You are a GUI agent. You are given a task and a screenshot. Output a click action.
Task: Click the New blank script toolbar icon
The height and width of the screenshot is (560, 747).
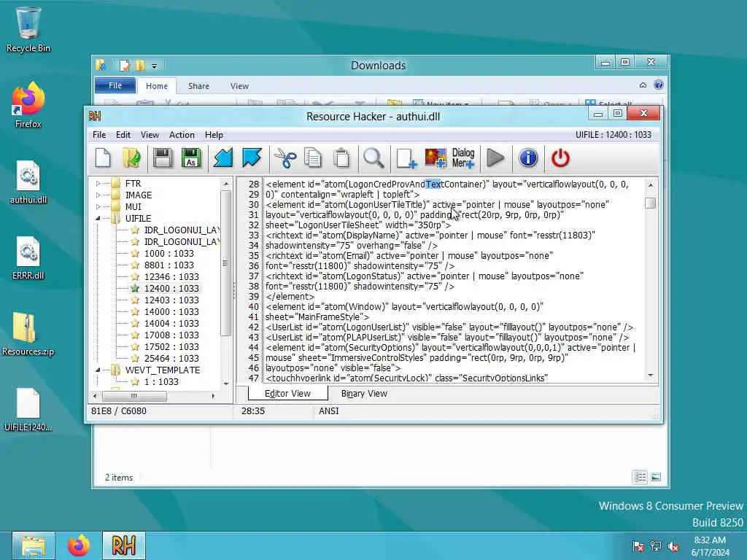(x=103, y=158)
